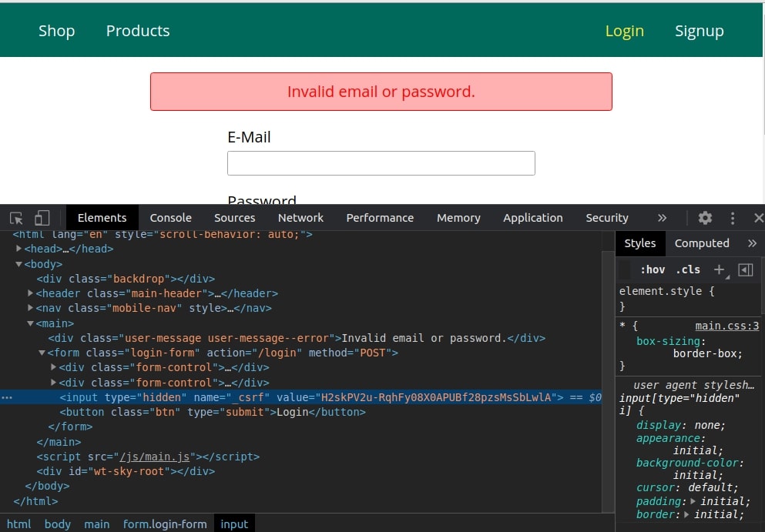Open the Application tab
This screenshot has width=765, height=532.
click(533, 218)
